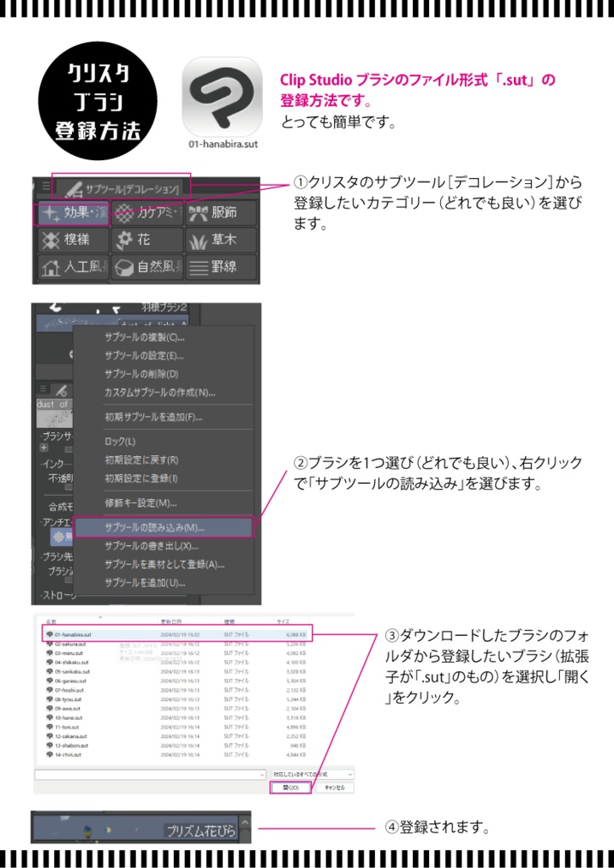Select file 10-hane.sut in the list
The image size is (614, 868).
point(178,717)
